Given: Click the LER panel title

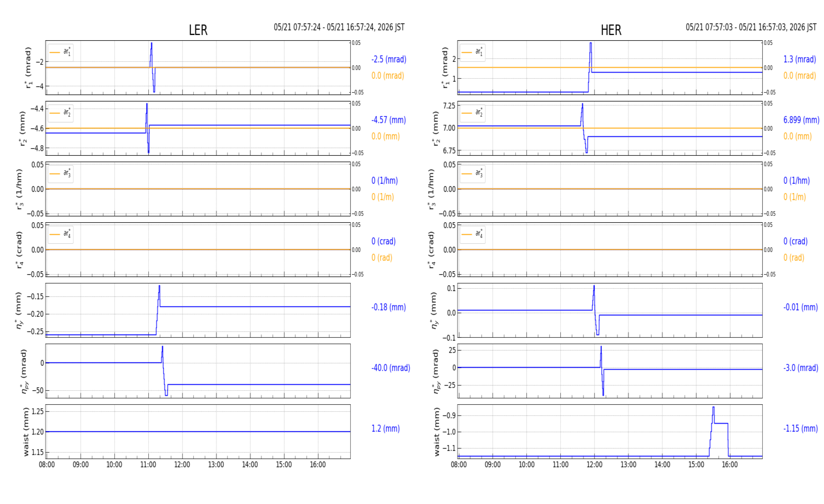Looking at the screenshot, I should coord(198,30).
